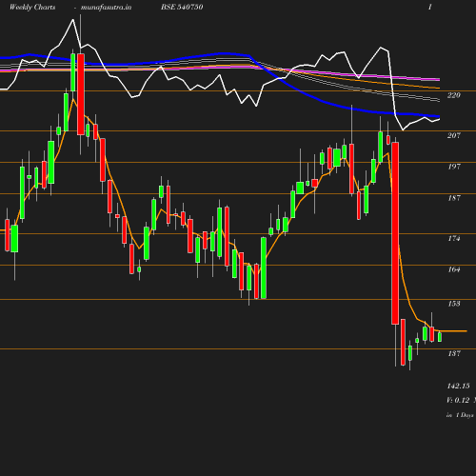Click the 153 price axis label

click(454, 304)
